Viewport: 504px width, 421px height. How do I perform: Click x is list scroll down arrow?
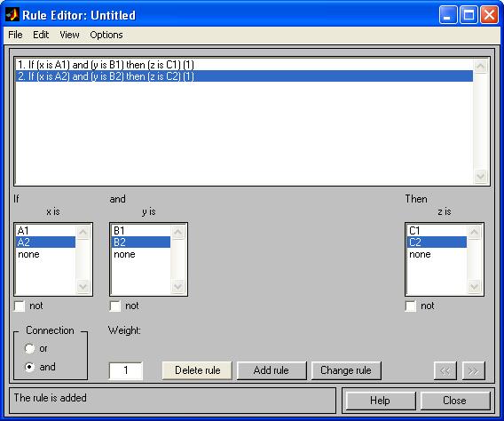coord(83,286)
